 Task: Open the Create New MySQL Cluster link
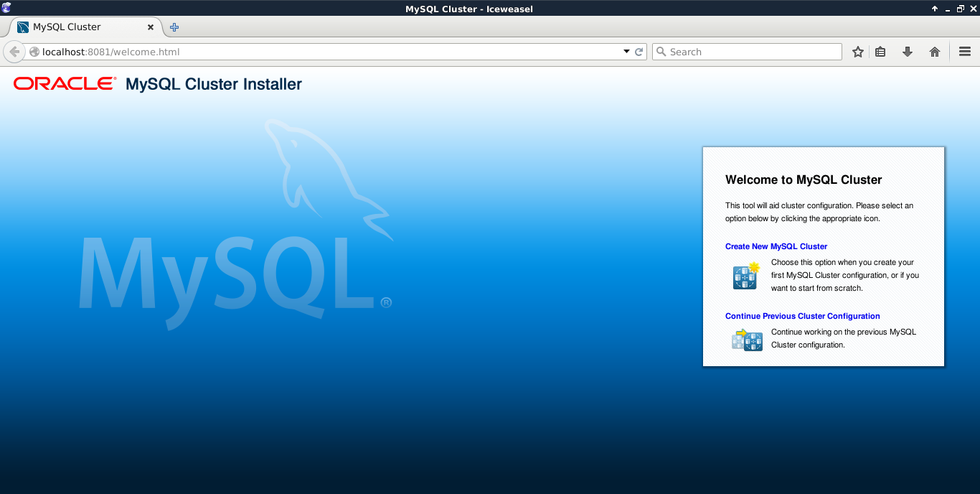click(x=776, y=246)
